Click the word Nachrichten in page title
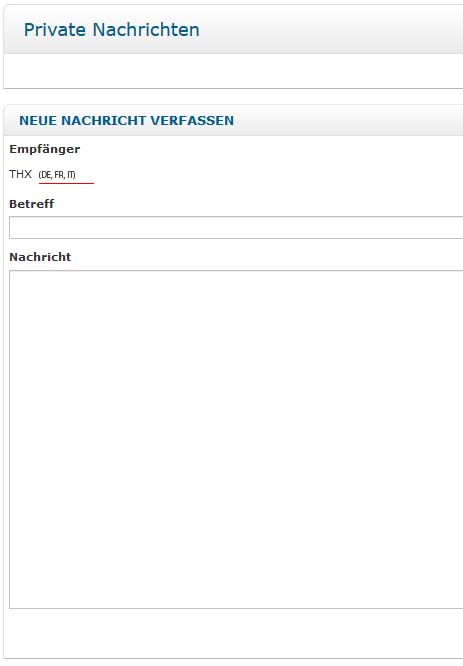 pos(146,30)
